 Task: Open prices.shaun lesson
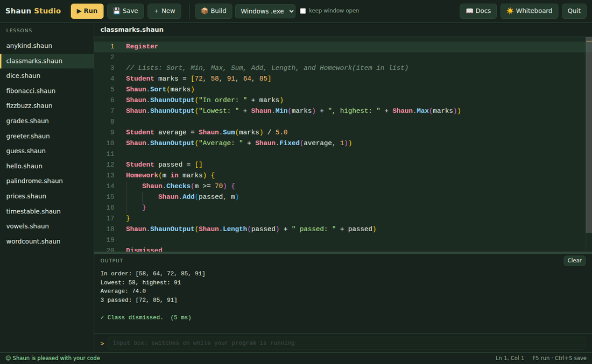point(47,196)
